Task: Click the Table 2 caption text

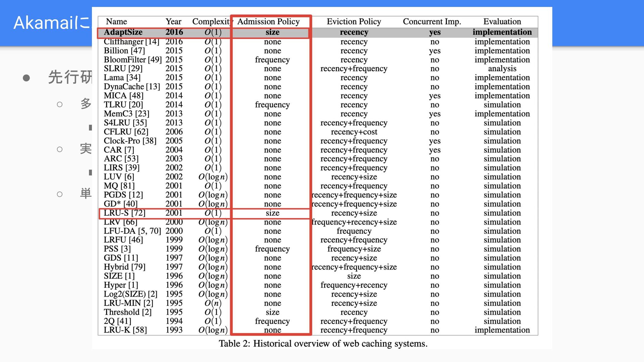Action: pos(323,344)
